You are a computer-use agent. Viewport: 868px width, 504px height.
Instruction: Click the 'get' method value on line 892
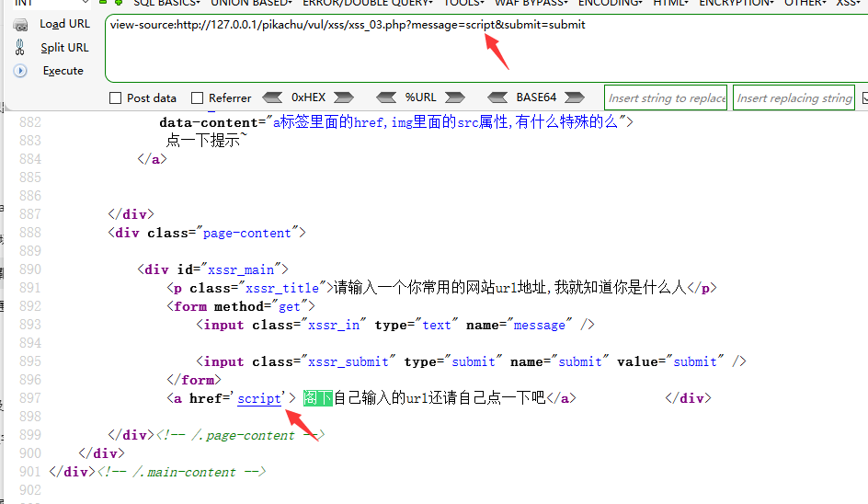coord(290,306)
